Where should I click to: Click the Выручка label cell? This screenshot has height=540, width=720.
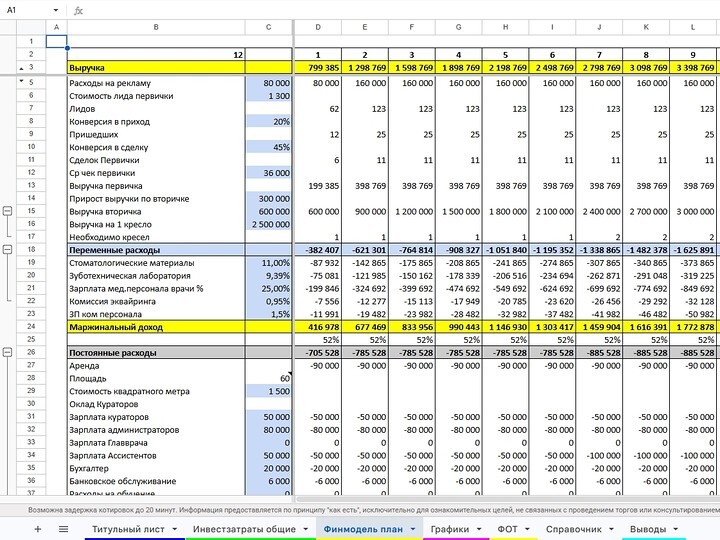[x=156, y=68]
